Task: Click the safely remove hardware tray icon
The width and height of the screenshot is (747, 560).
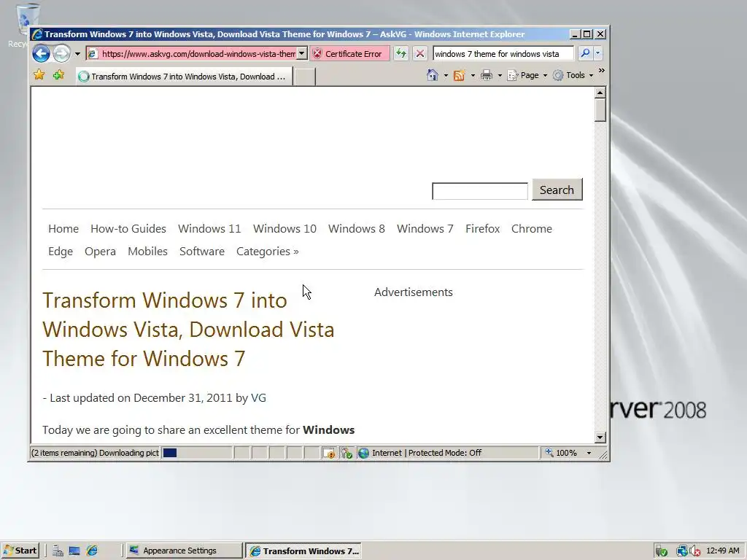Action: coord(661,551)
